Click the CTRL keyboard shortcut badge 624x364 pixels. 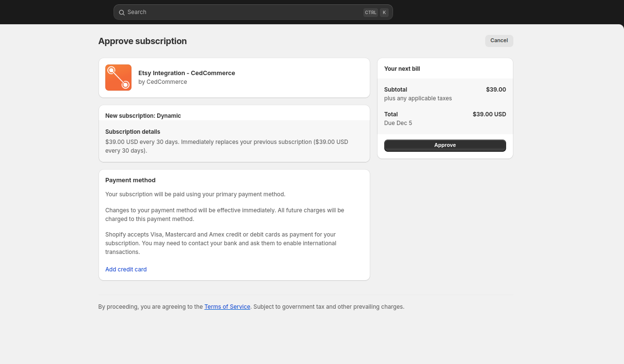tap(371, 13)
